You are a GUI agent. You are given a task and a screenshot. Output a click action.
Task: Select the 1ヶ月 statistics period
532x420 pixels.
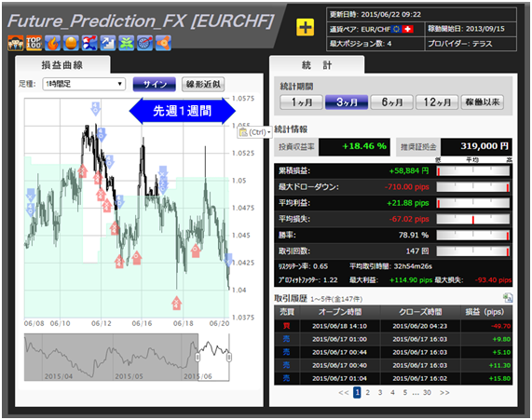tap(301, 102)
